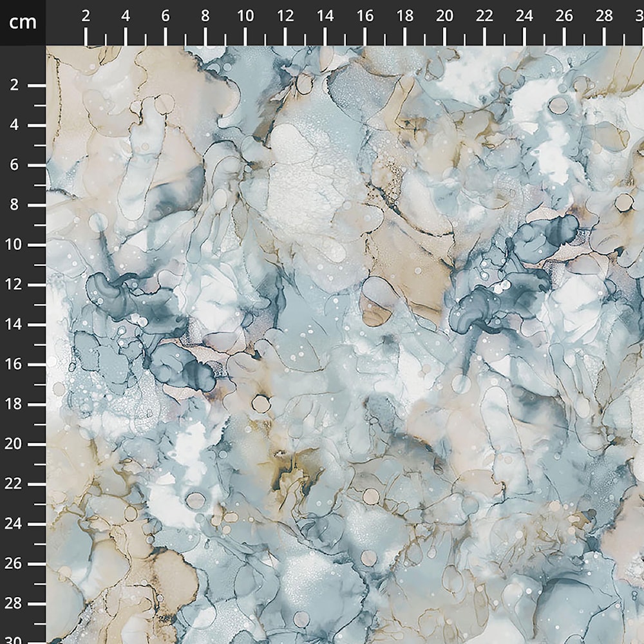The image size is (644, 644).
Task: Click the 12 mark on the top ruler
Action: [285, 16]
